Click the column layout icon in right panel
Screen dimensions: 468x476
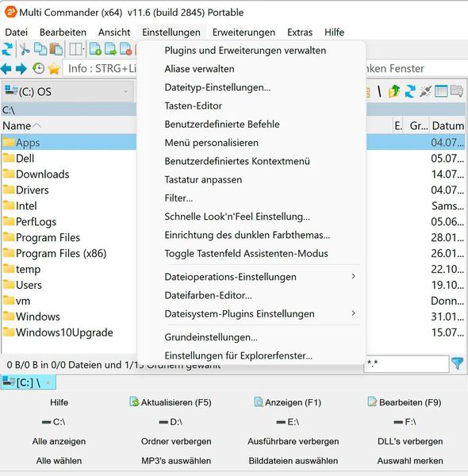[x=441, y=91]
